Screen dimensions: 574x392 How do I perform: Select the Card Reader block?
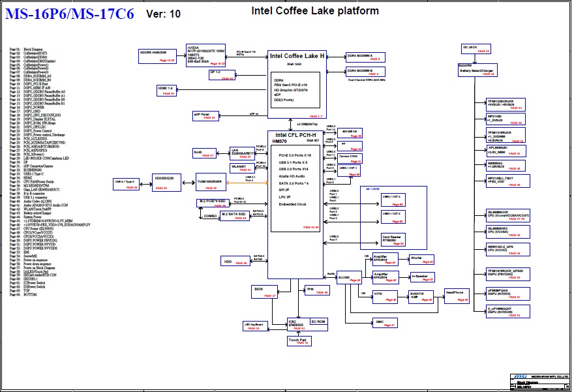(393, 239)
